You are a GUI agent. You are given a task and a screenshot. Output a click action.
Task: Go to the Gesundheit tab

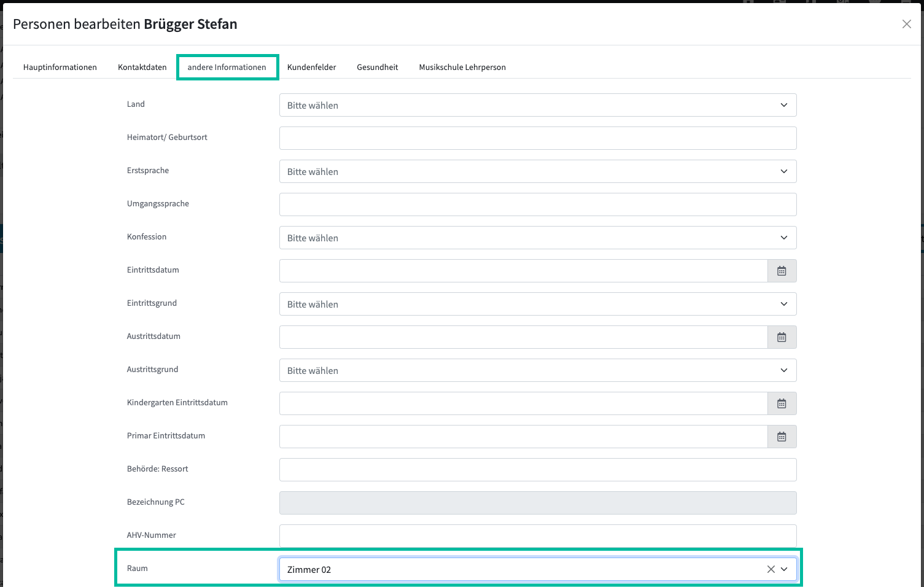pyautogui.click(x=378, y=67)
